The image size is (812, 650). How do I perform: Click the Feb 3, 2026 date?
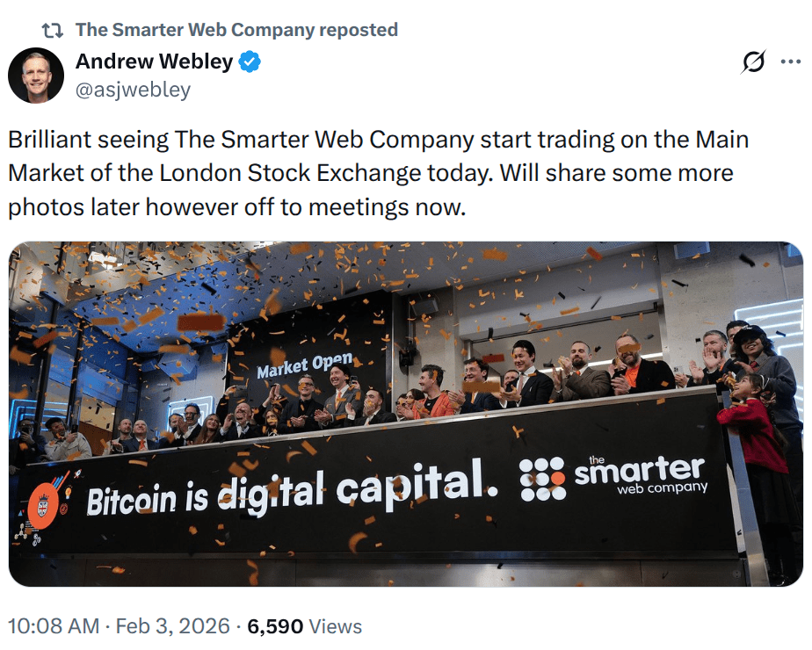click(x=172, y=626)
